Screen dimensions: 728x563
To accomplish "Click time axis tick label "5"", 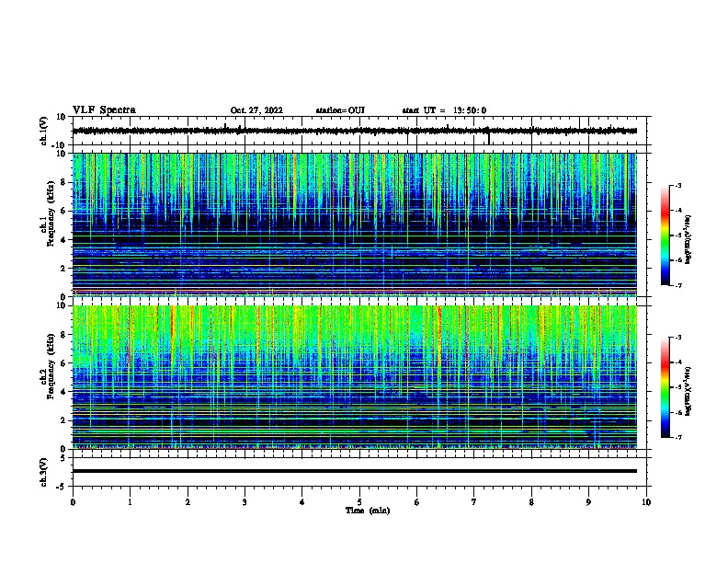I will coord(359,502).
